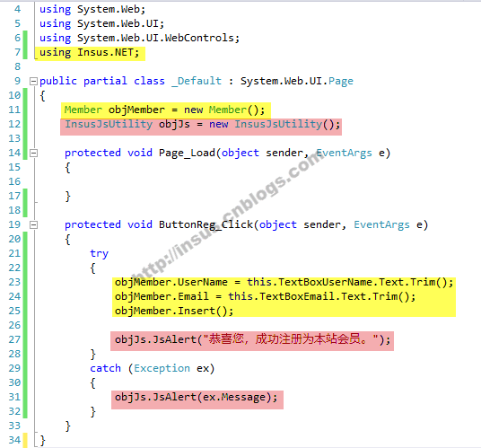
Task: Click the JsAlert Chinese message string
Action: tap(291, 339)
